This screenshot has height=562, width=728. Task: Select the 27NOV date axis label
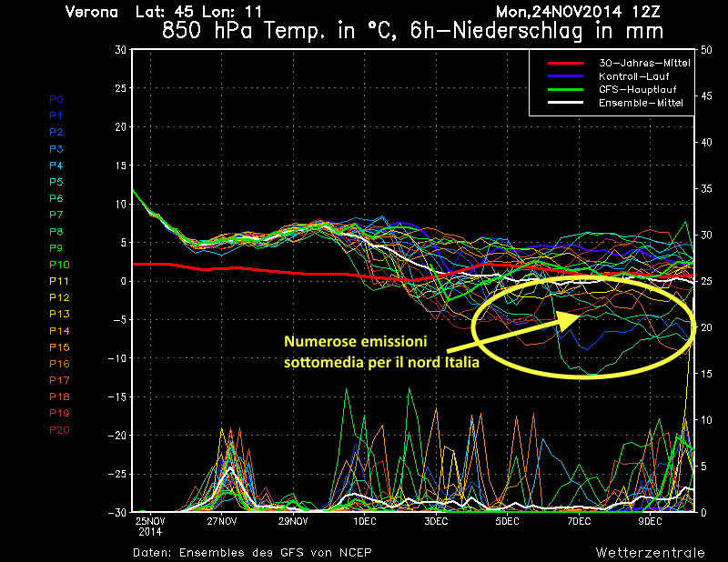pos(222,521)
